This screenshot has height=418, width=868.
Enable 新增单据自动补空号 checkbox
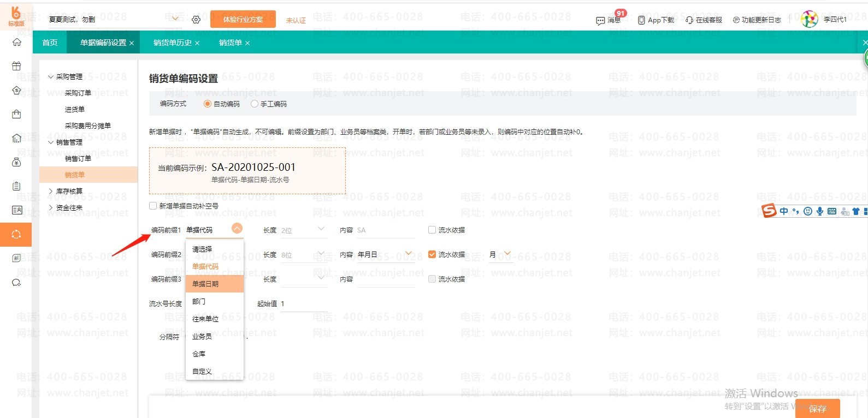[153, 206]
